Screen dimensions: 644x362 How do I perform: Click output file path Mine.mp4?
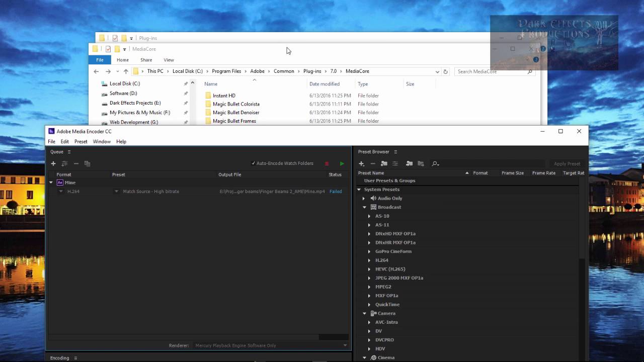272,192
